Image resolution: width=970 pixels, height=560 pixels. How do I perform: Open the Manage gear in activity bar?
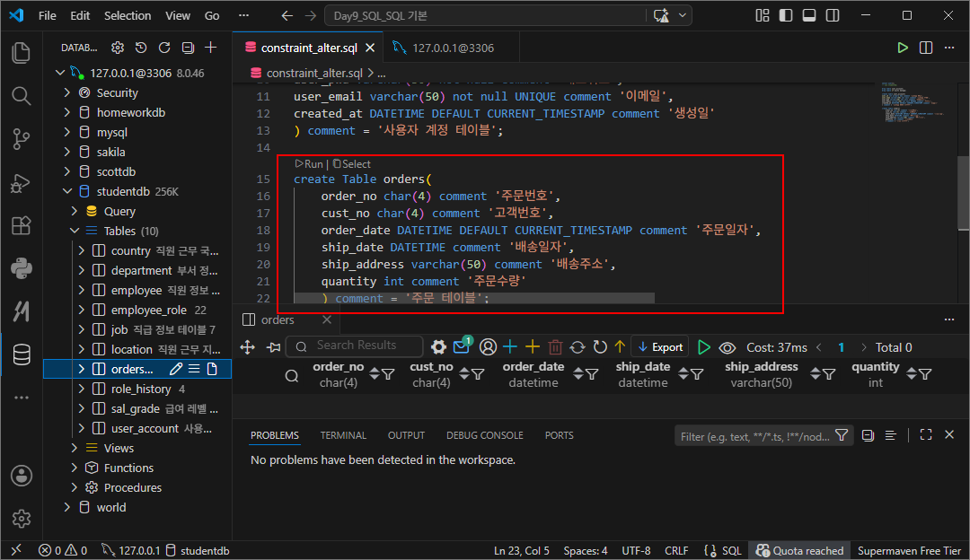21,519
